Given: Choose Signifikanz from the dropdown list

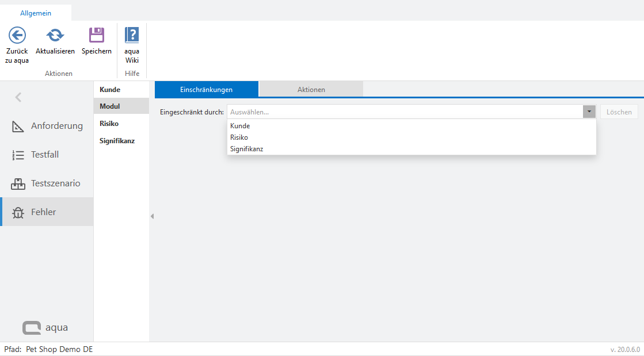Looking at the screenshot, I should (x=246, y=149).
